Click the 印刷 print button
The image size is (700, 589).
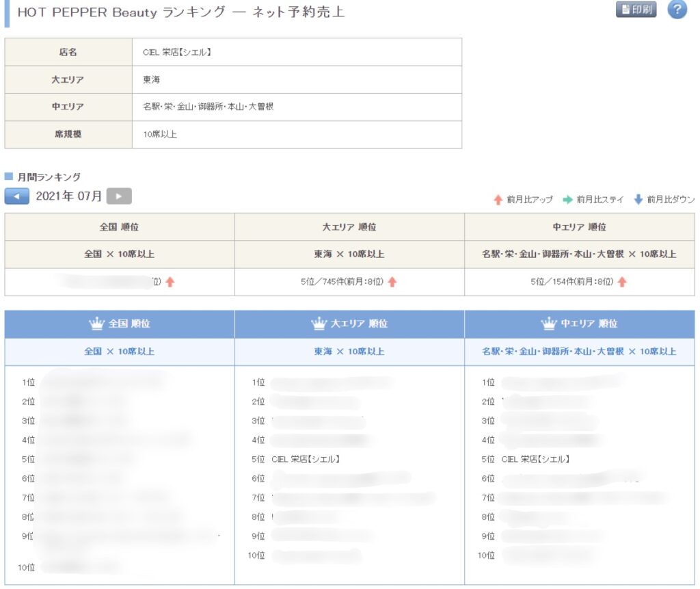coord(636,10)
